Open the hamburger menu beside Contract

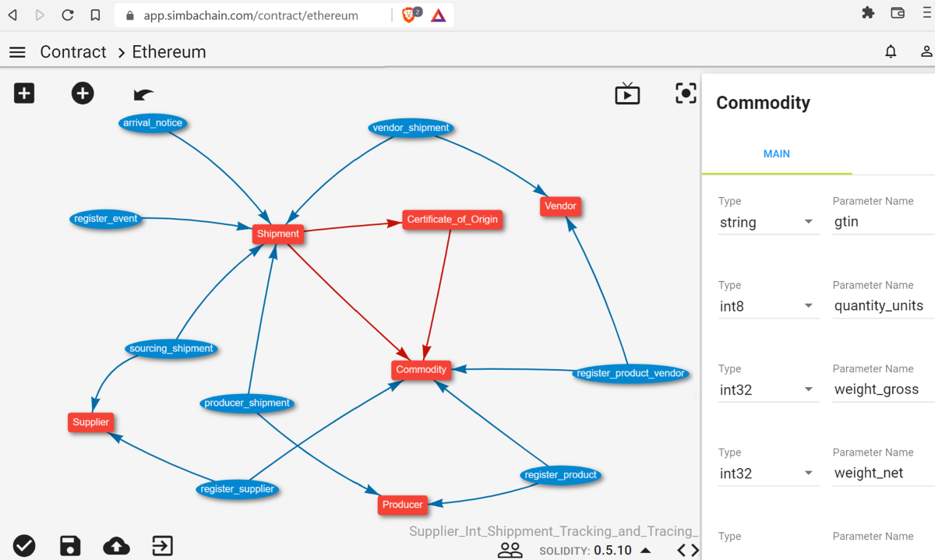[x=17, y=51]
